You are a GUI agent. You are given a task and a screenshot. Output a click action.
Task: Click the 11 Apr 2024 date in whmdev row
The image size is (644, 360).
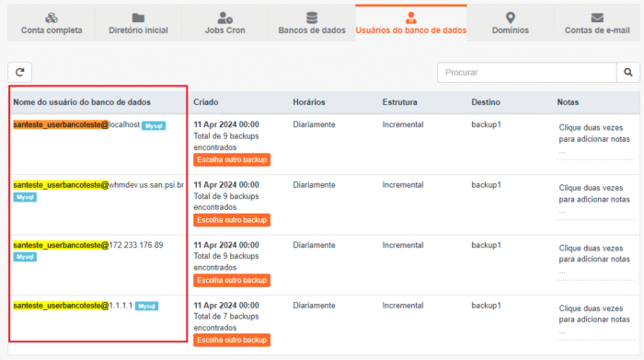(226, 185)
